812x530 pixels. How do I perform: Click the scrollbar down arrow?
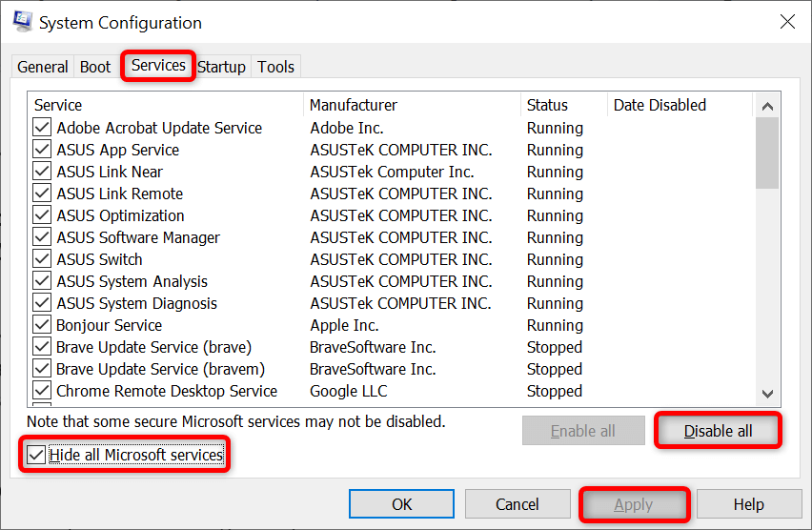click(767, 394)
